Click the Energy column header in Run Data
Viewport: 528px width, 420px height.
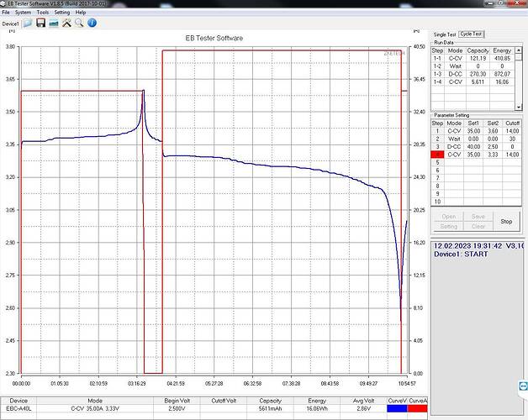(x=502, y=50)
